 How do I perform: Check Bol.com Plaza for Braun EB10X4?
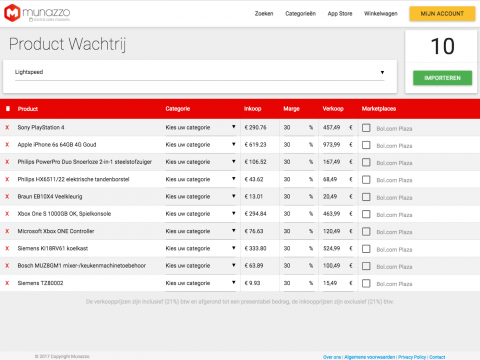(366, 197)
